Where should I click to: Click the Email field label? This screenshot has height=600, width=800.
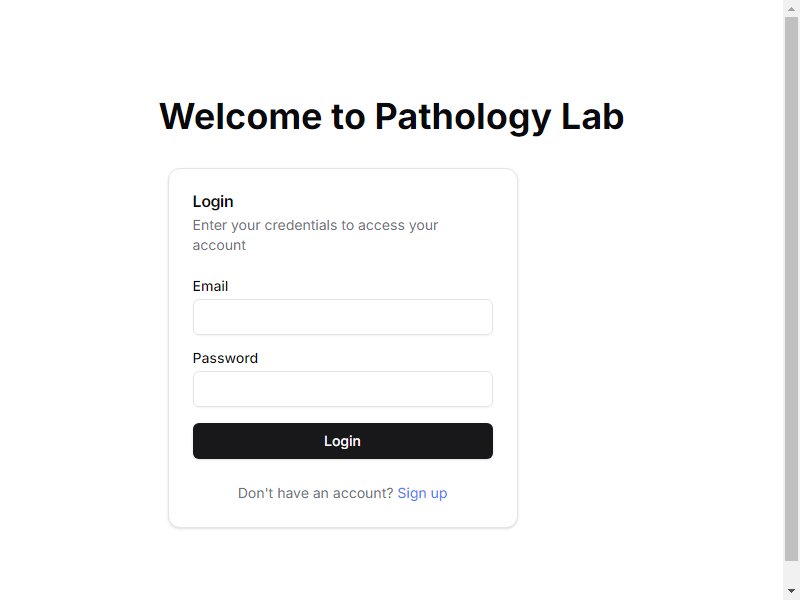point(210,286)
